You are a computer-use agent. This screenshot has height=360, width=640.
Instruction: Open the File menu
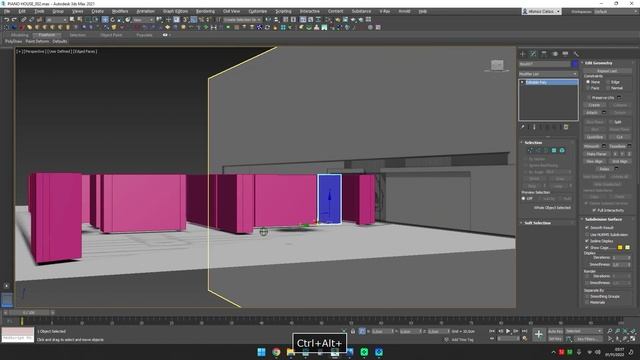(x=7, y=11)
